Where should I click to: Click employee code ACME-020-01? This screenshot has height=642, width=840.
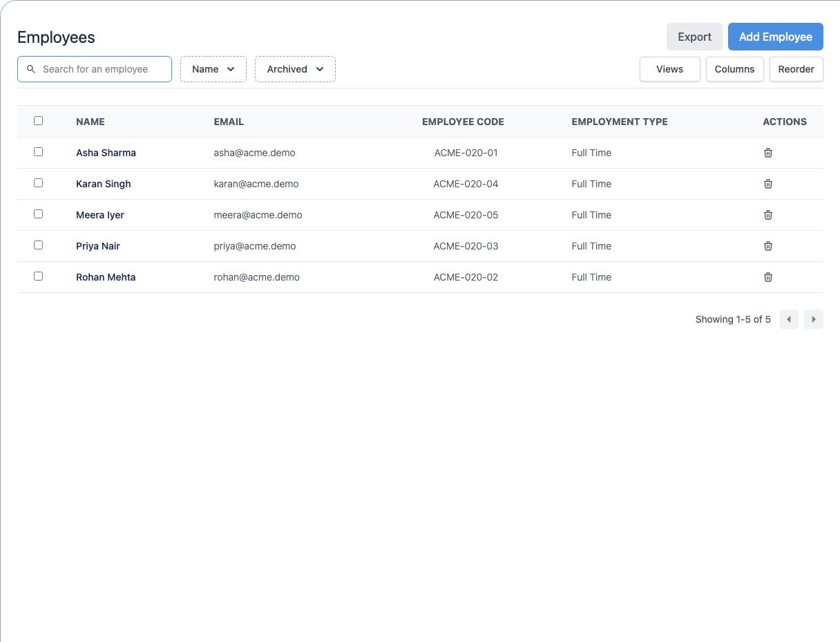pos(466,153)
